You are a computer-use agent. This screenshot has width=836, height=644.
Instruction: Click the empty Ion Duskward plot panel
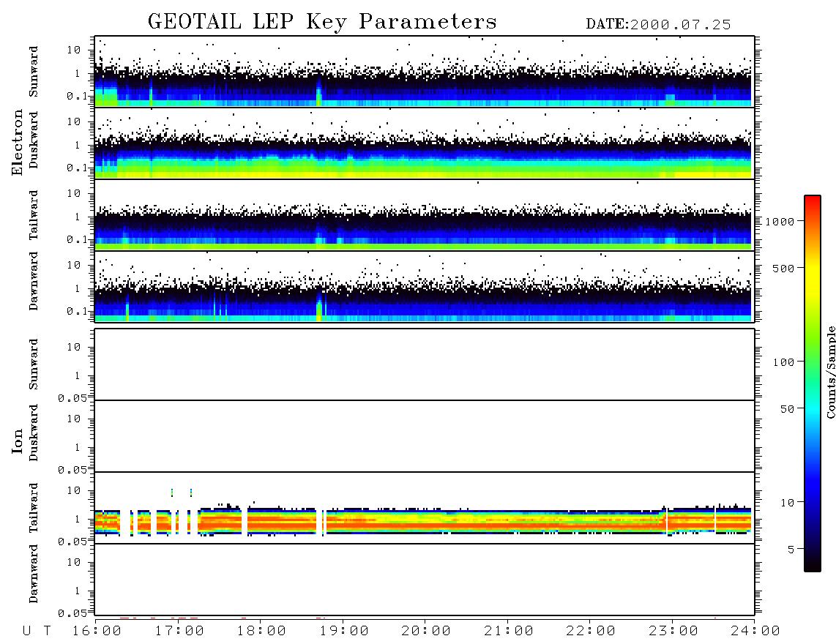click(x=425, y=436)
